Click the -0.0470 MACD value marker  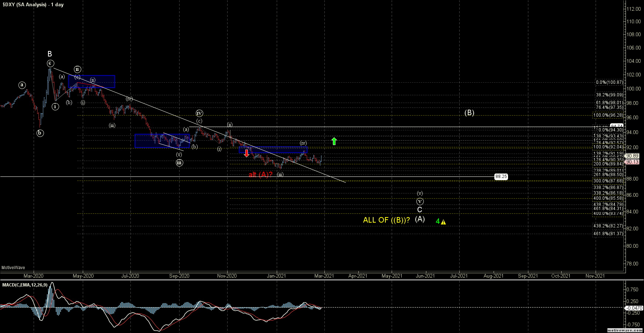[633, 308]
